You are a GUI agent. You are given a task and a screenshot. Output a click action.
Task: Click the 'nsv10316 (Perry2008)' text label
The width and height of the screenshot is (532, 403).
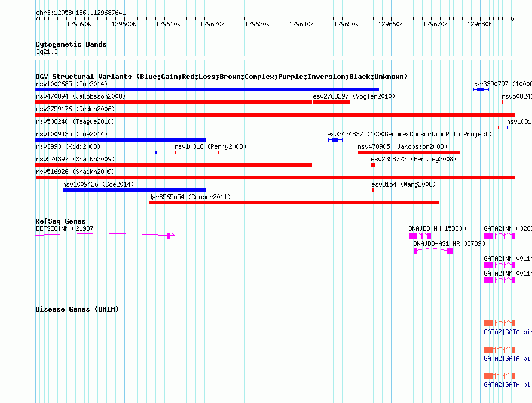(x=210, y=146)
